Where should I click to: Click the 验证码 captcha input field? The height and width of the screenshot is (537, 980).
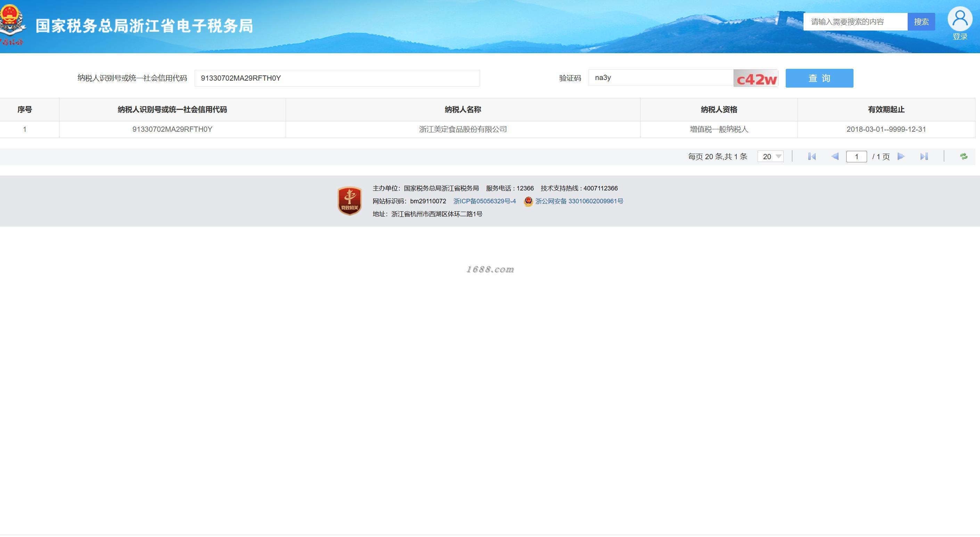pos(660,78)
